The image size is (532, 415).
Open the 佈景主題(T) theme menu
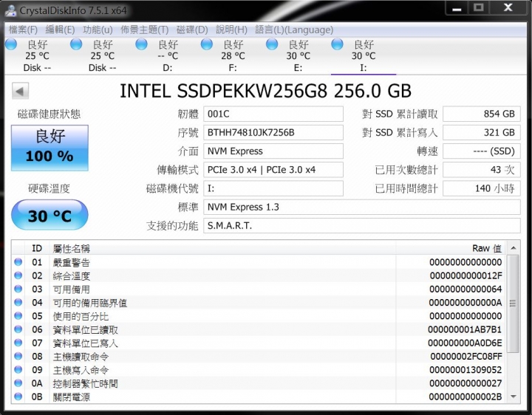pyautogui.click(x=145, y=30)
